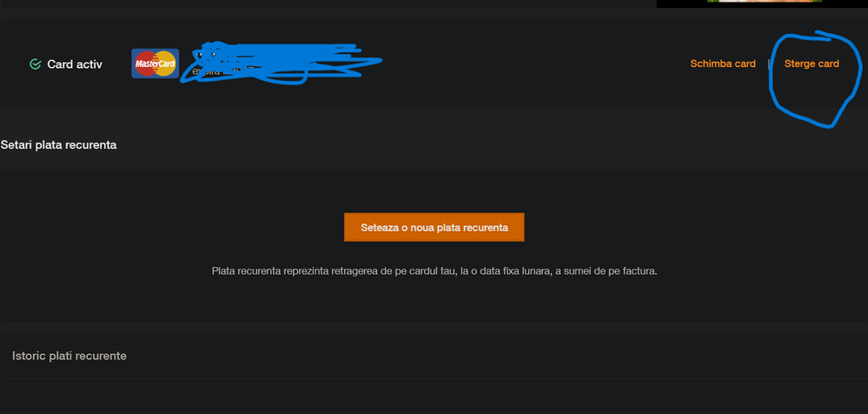868x414 pixels.
Task: Select Sterge card to delete the card
Action: (812, 63)
